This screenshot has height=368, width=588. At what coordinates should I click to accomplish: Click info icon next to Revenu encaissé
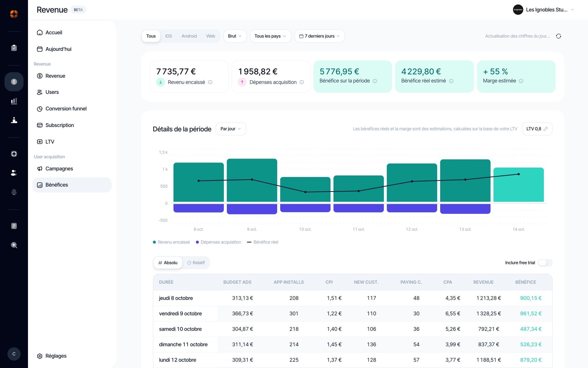(x=210, y=82)
